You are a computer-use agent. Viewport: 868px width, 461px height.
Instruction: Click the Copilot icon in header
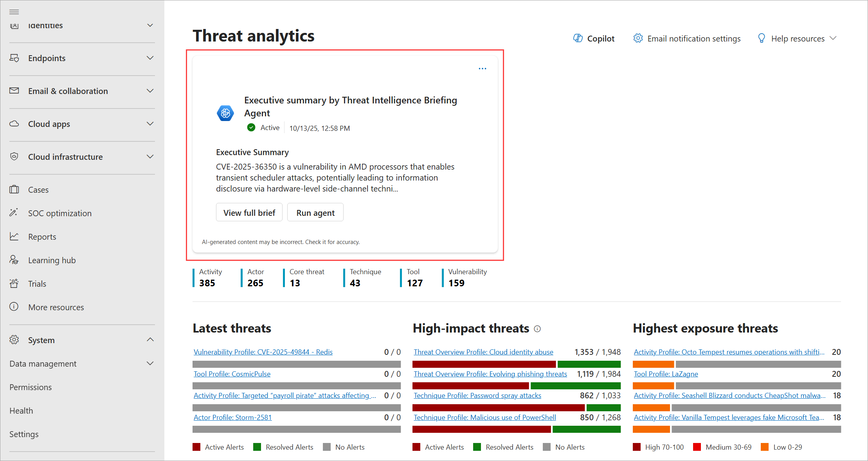click(578, 38)
